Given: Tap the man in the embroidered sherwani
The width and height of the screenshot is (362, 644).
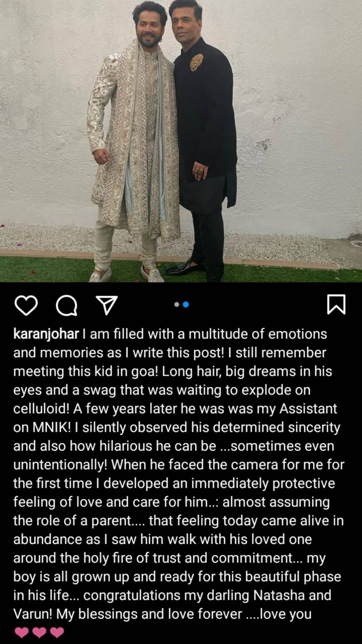Looking at the screenshot, I should tap(132, 141).
